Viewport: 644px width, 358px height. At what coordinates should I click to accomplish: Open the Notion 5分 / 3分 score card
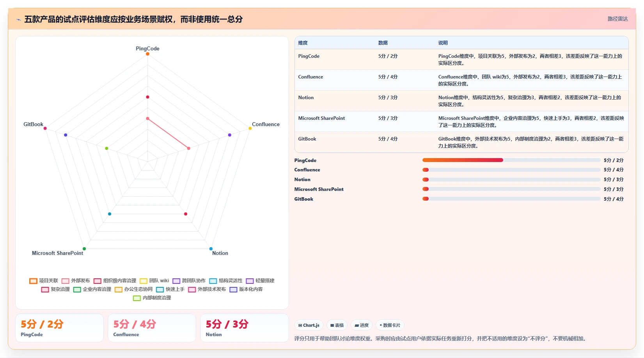click(x=245, y=328)
